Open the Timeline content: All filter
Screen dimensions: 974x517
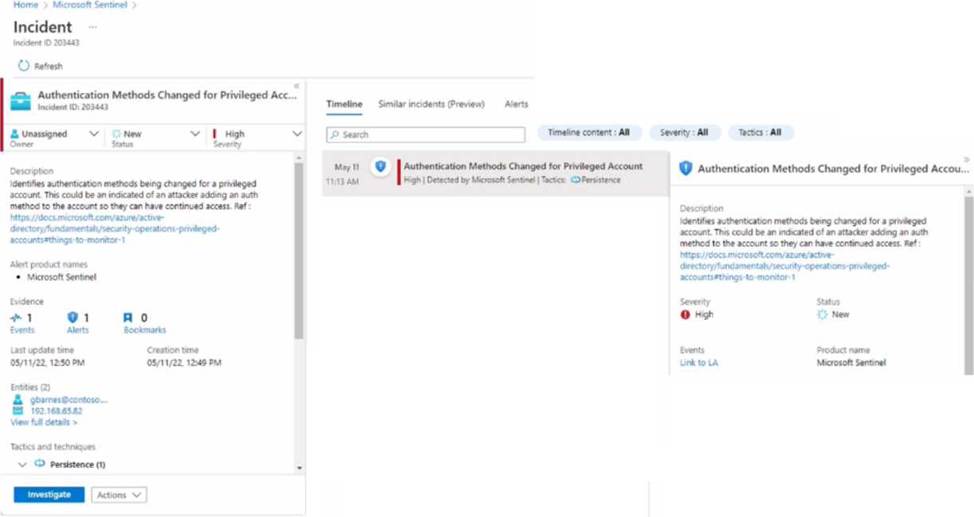(589, 132)
